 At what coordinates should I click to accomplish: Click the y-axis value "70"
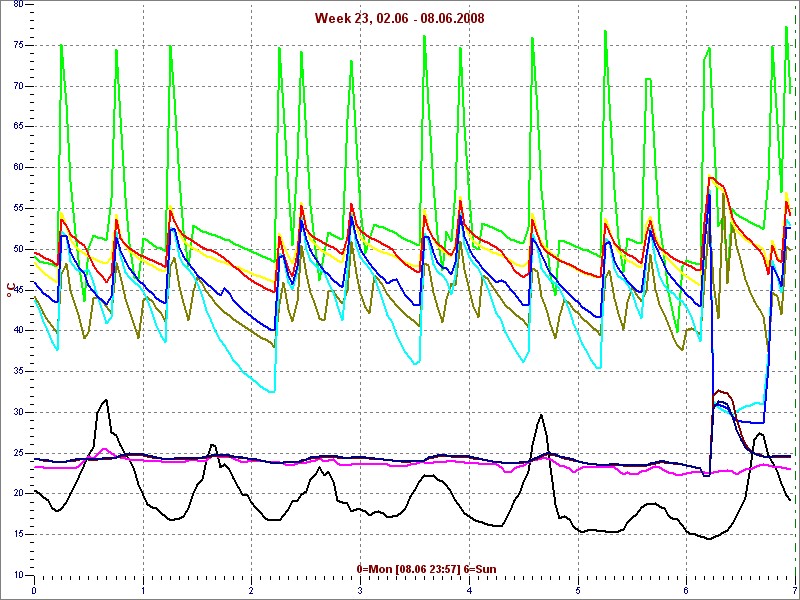tap(17, 86)
